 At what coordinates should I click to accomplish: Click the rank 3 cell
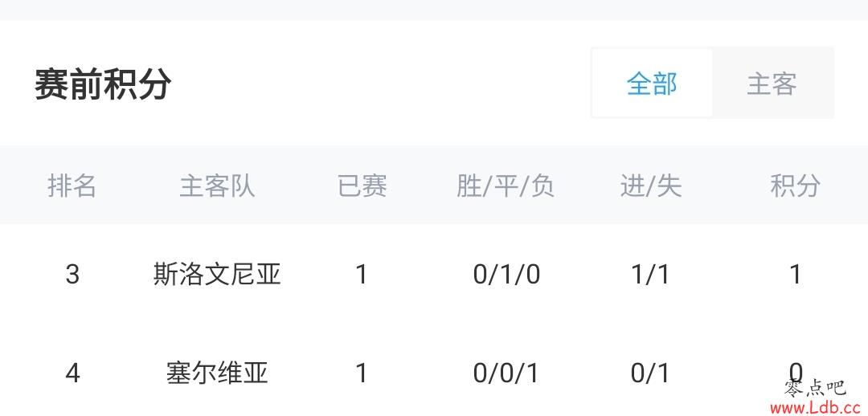coord(72,275)
